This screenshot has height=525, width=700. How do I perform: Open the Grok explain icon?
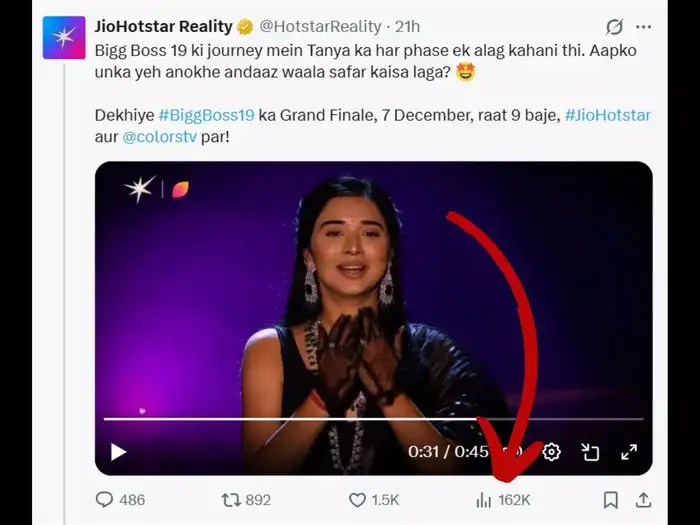coord(614,27)
